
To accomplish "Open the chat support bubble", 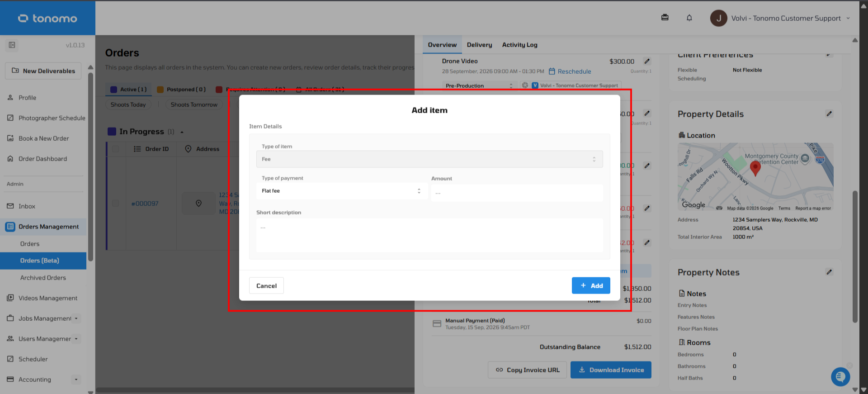I will tap(840, 376).
